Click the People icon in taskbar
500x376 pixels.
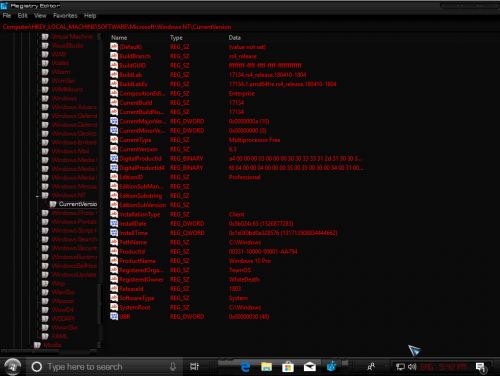click(x=371, y=367)
